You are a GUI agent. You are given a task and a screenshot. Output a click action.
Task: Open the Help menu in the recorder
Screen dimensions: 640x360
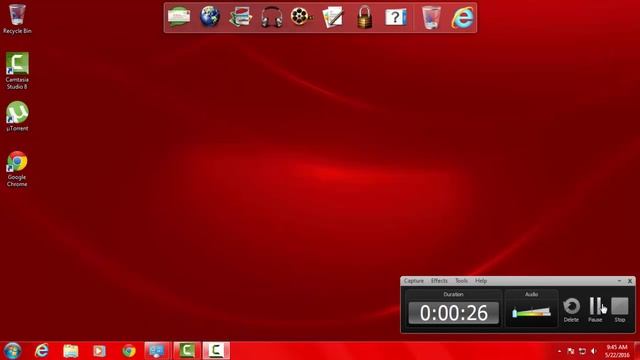[x=481, y=281]
